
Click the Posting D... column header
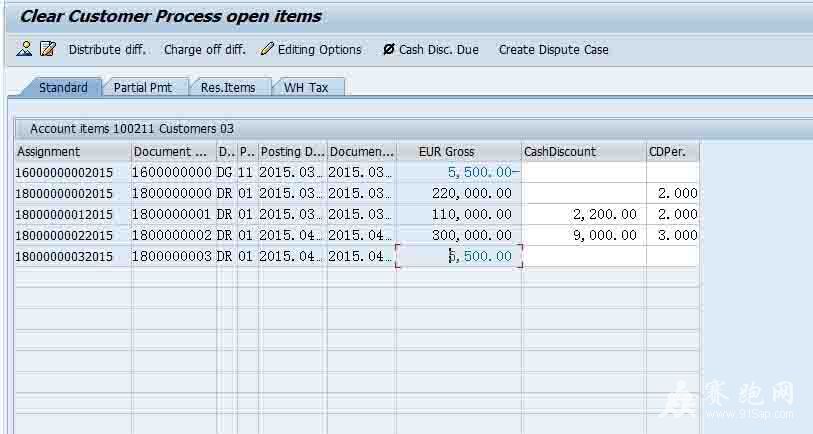292,152
